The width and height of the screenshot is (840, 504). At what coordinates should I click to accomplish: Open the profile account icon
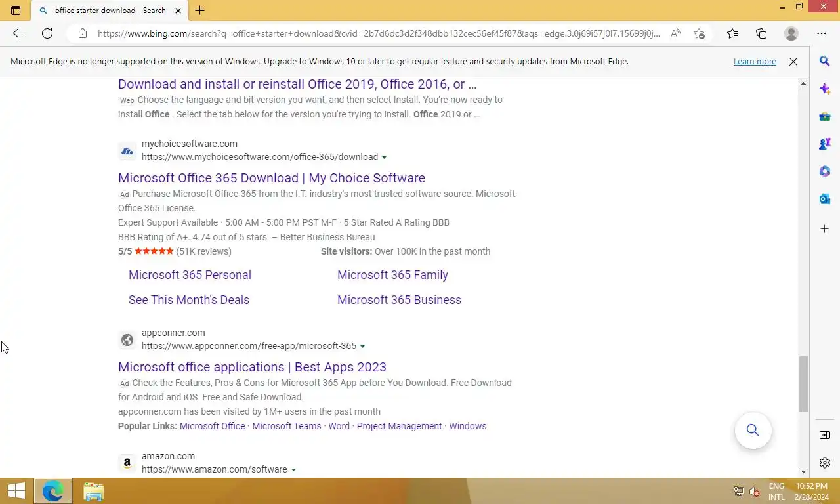pyautogui.click(x=791, y=33)
